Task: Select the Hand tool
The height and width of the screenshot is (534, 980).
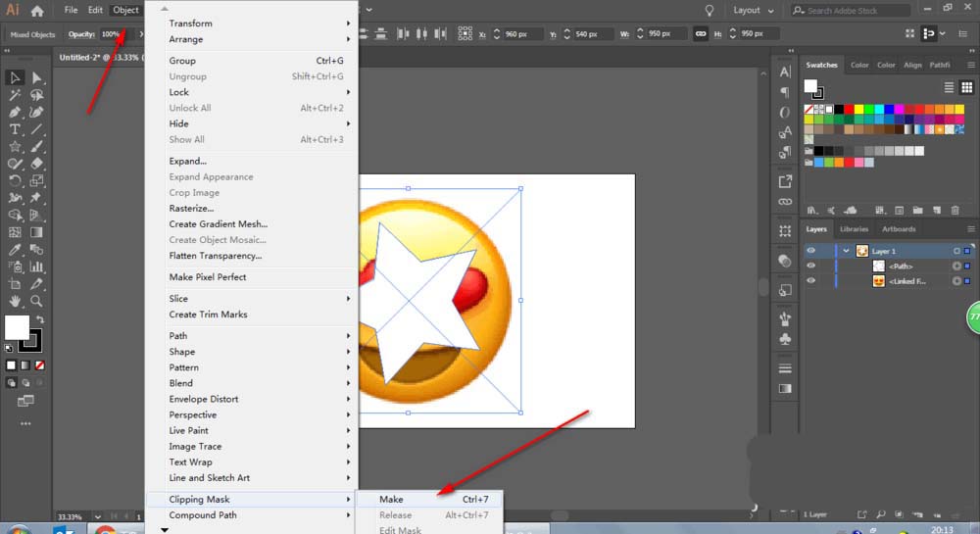Action: [x=15, y=301]
